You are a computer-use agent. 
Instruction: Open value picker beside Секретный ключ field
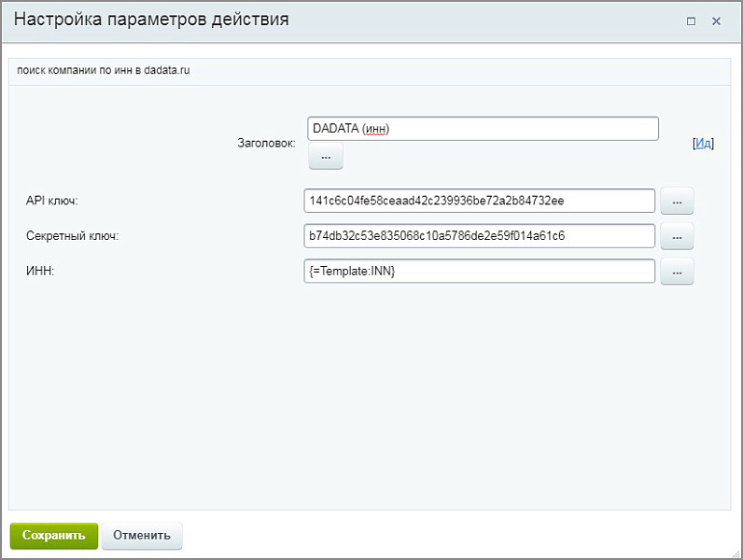(x=677, y=237)
